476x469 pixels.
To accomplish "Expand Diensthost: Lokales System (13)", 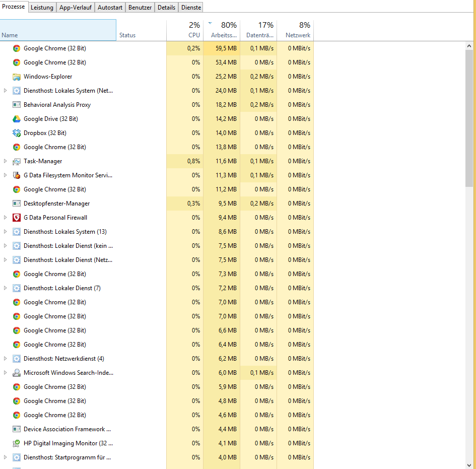I will pyautogui.click(x=5, y=232).
